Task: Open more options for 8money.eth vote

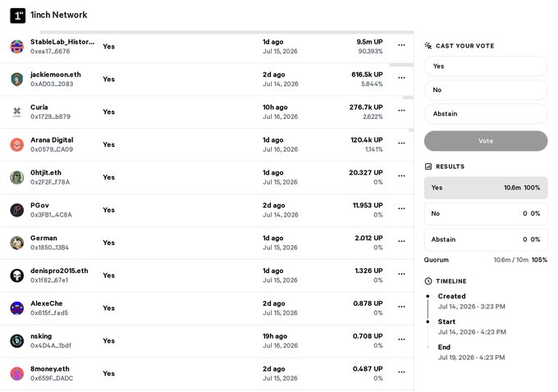Action: [401, 372]
